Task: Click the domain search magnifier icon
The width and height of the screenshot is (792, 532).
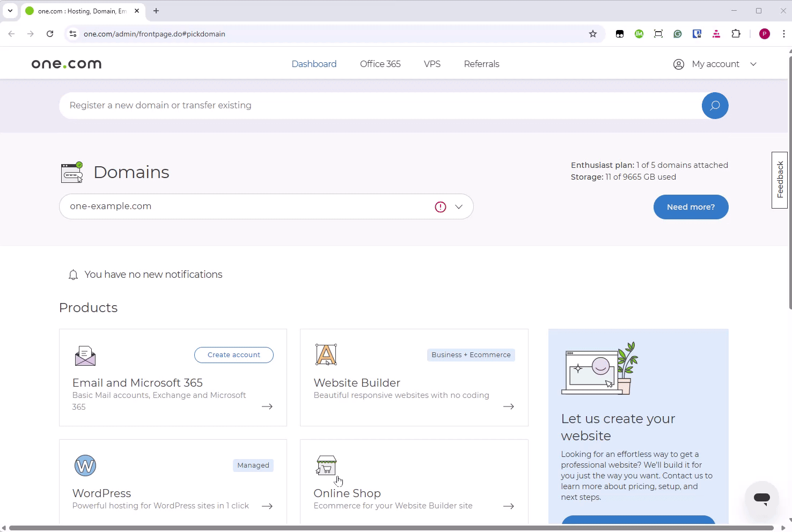Action: pos(715,106)
